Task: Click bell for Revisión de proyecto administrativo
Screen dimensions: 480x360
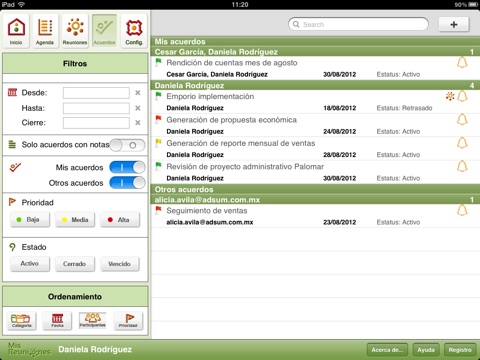Action: 462,166
